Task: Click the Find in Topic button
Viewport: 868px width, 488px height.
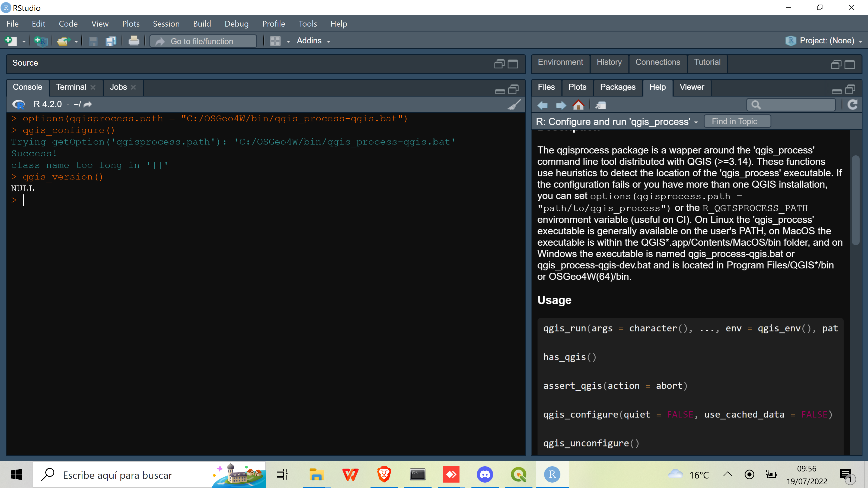Action: coord(737,121)
